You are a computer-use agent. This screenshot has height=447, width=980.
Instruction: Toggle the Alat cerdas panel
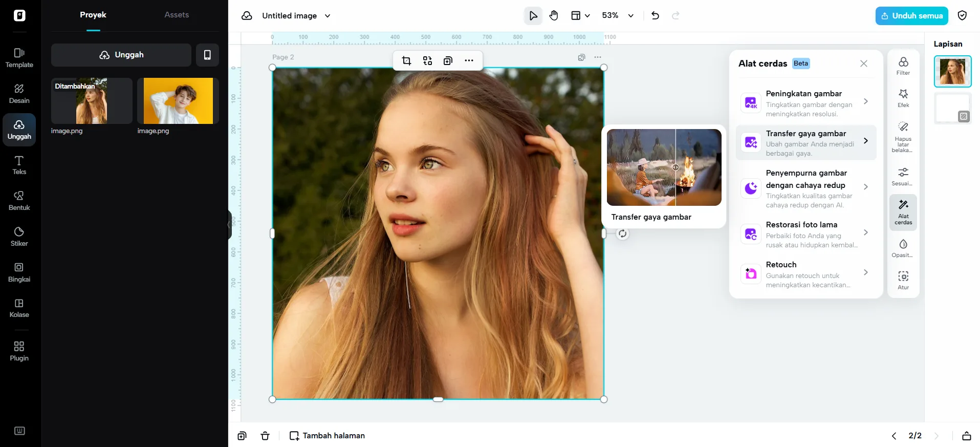tap(903, 211)
